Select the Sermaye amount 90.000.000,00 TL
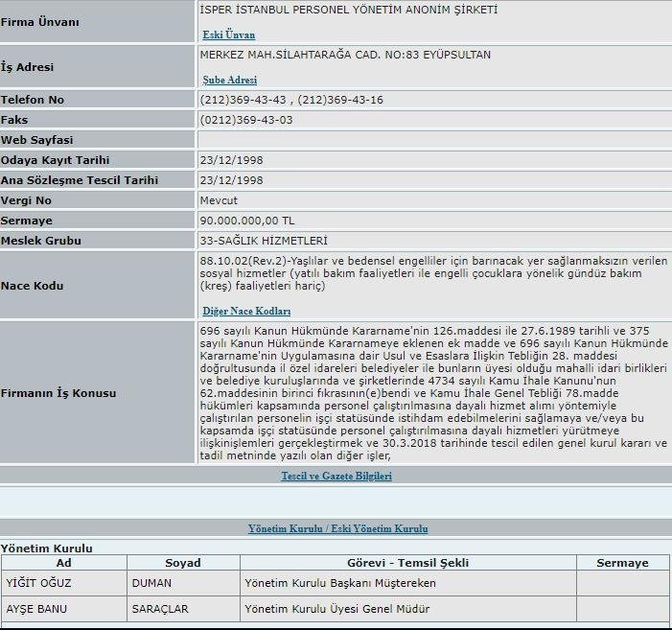The width and height of the screenshot is (672, 630). click(x=247, y=221)
